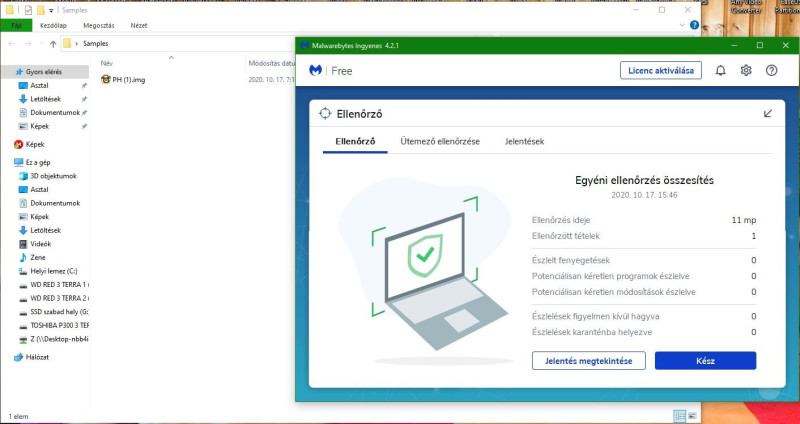Open quick access toolbar dropdown in title bar
The height and width of the screenshot is (424, 800).
tap(51, 10)
